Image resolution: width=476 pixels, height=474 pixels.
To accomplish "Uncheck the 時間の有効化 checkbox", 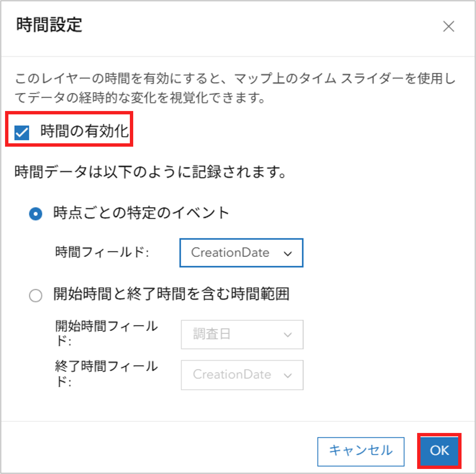I will click(x=22, y=133).
